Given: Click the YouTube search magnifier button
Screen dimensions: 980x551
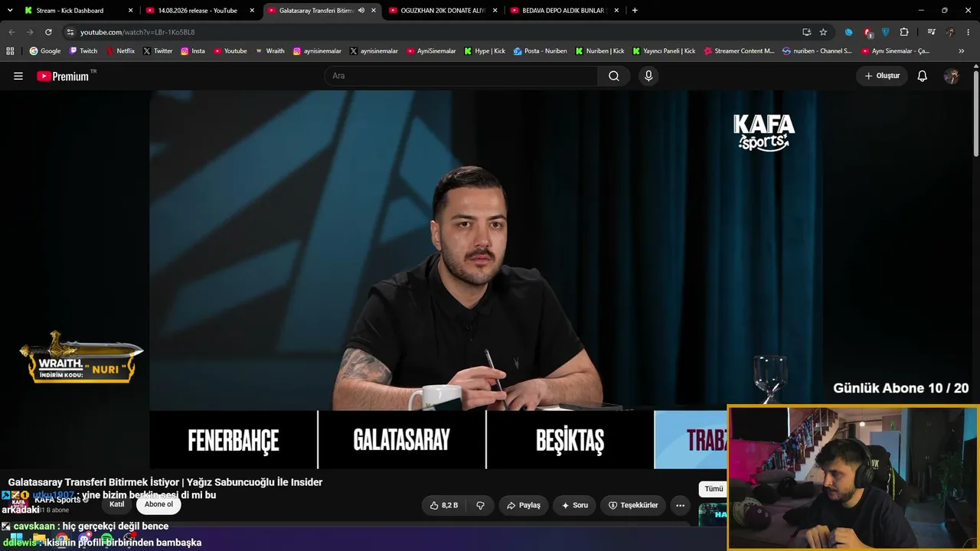Looking at the screenshot, I should pyautogui.click(x=614, y=76).
